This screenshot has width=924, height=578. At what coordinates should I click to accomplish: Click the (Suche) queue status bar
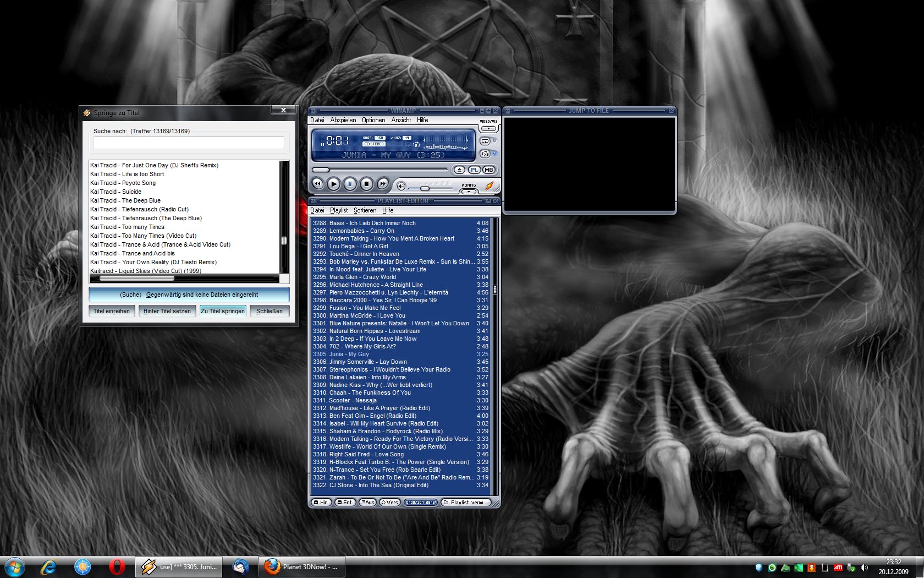pyautogui.click(x=189, y=295)
